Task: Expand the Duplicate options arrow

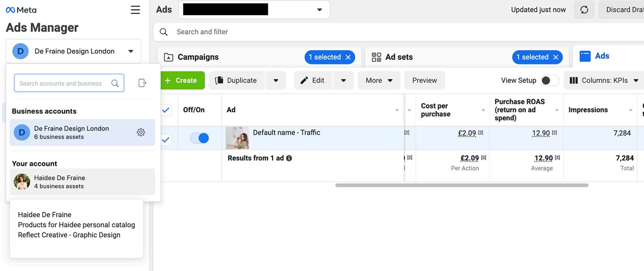Action: tap(276, 80)
